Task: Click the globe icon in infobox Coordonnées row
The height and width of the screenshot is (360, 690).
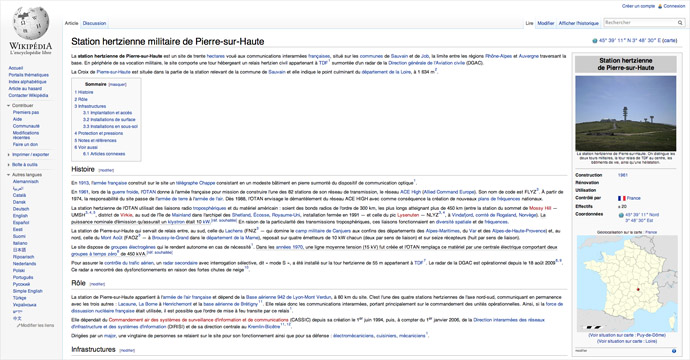Action: pos(621,215)
